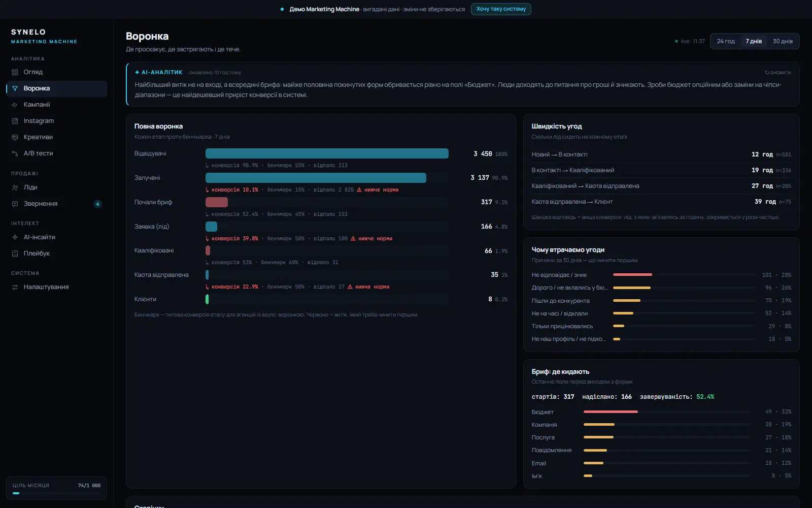Click the AI-аналітик sparkle icon
Screen dimensions: 812x508
tap(137, 72)
